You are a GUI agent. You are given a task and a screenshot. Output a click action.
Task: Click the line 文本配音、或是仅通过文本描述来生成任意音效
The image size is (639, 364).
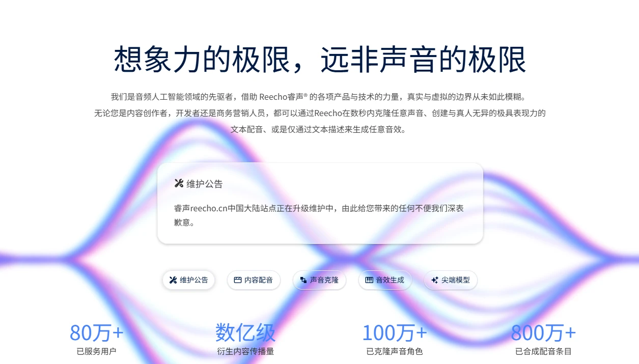pyautogui.click(x=319, y=129)
